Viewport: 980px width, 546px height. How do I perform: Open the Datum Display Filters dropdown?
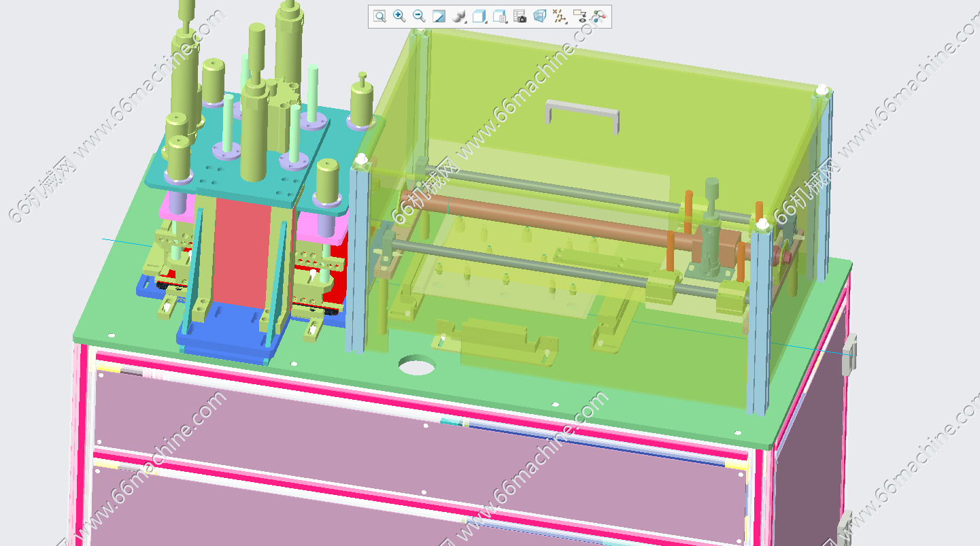tap(560, 16)
